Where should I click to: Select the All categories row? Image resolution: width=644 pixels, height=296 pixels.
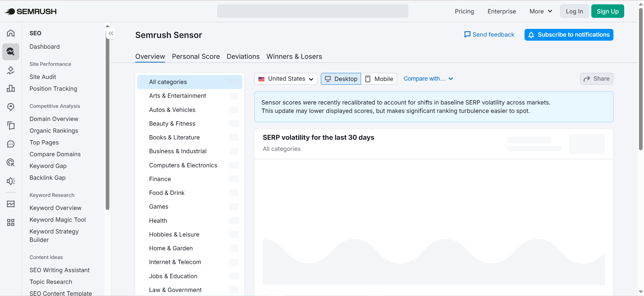click(190, 82)
